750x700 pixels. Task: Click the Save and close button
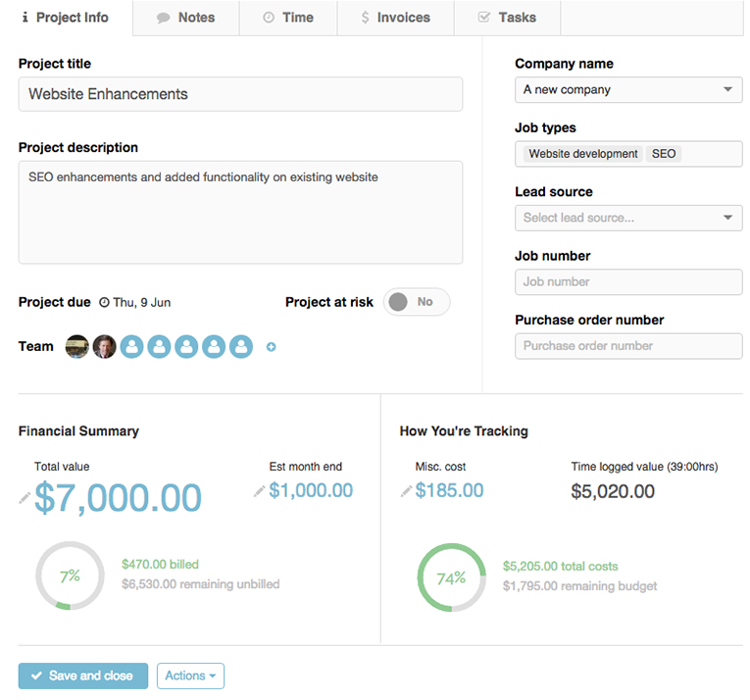[83, 675]
